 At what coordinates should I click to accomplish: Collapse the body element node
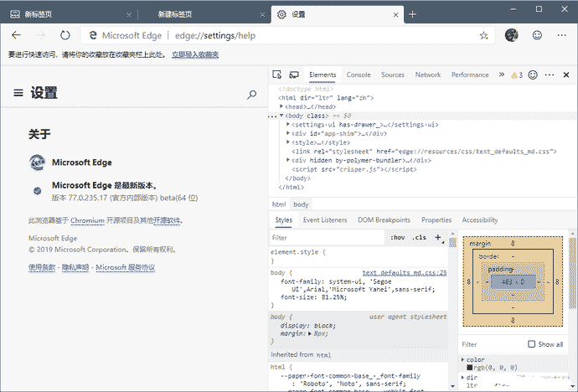(x=281, y=116)
